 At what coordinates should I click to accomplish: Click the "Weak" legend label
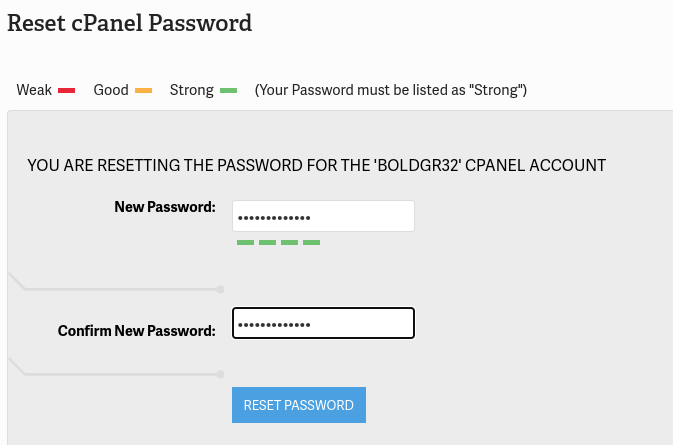coord(34,90)
